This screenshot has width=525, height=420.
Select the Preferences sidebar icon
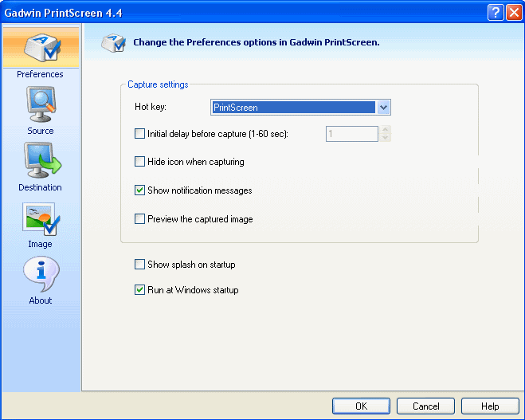click(x=42, y=48)
